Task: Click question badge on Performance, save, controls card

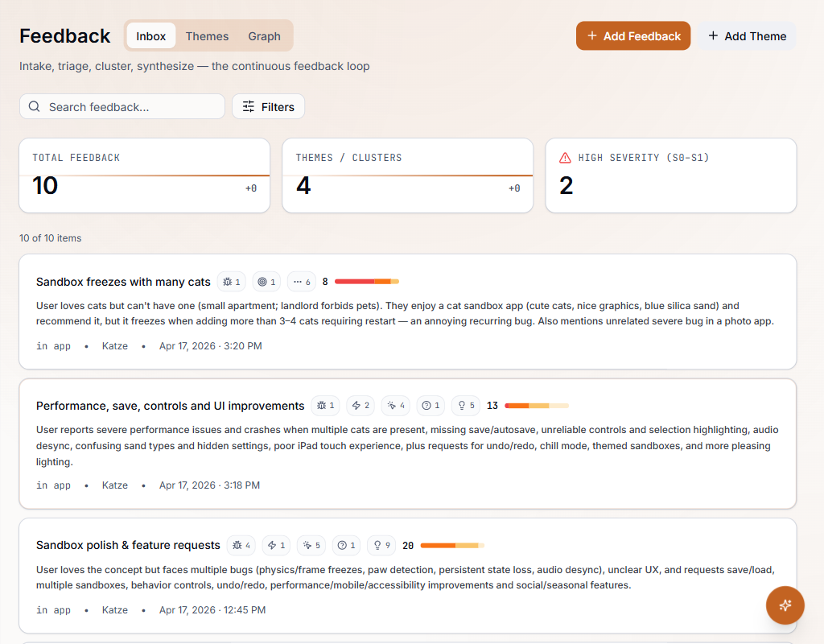Action: pos(431,406)
